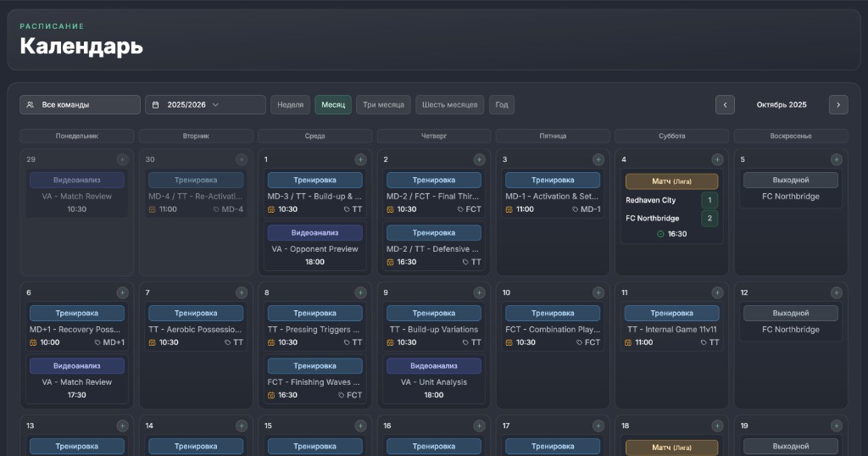Click plus icon on October 9 cell

480,292
